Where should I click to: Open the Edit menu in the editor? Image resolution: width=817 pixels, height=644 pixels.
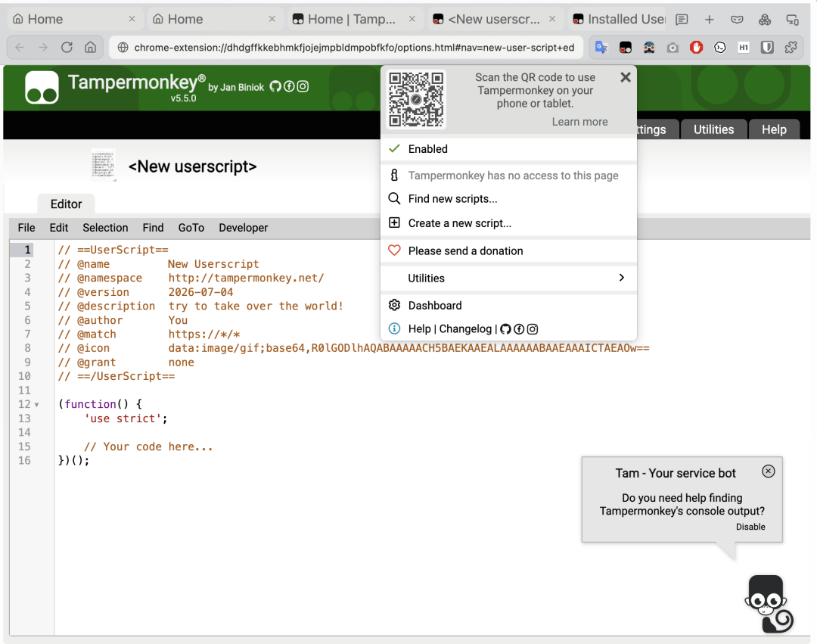pos(59,228)
